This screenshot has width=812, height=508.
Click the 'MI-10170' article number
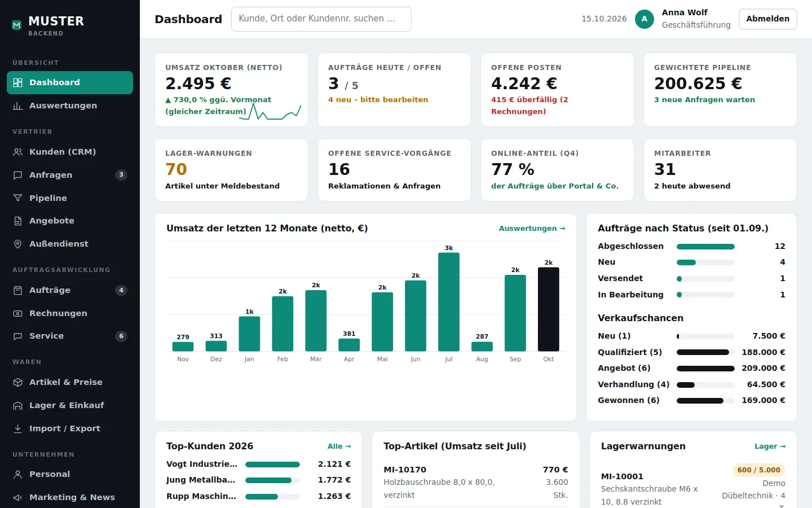click(x=405, y=470)
